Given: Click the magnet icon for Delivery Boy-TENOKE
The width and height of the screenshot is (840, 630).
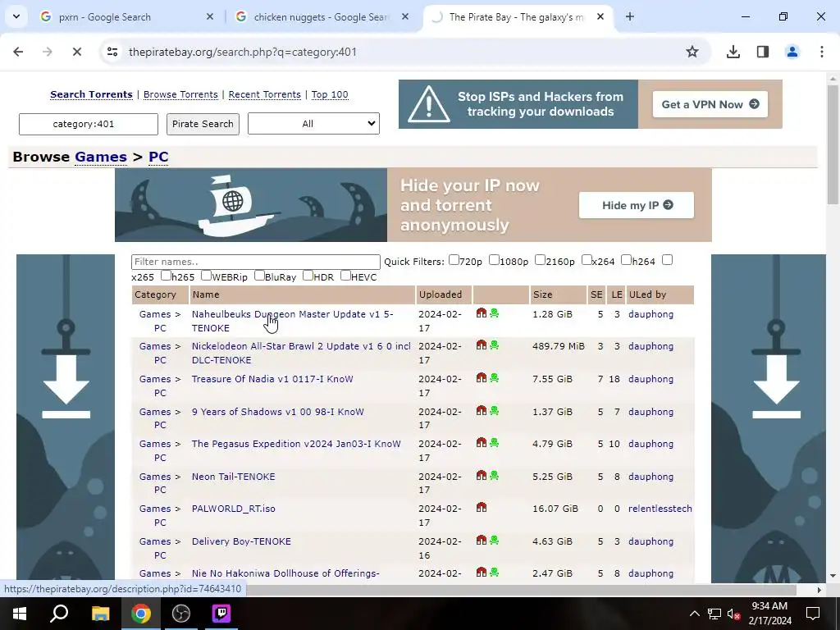Looking at the screenshot, I should [481, 540].
